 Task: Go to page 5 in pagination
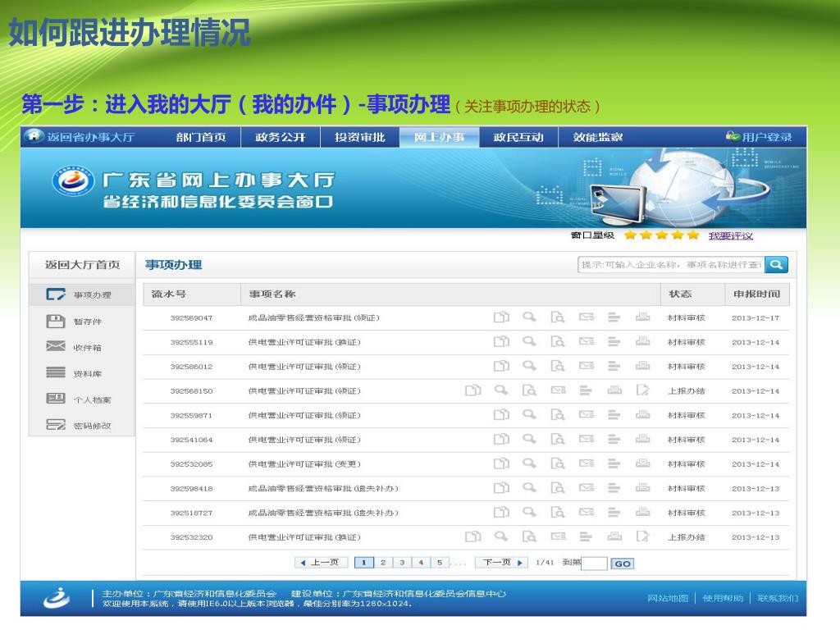coord(440,563)
